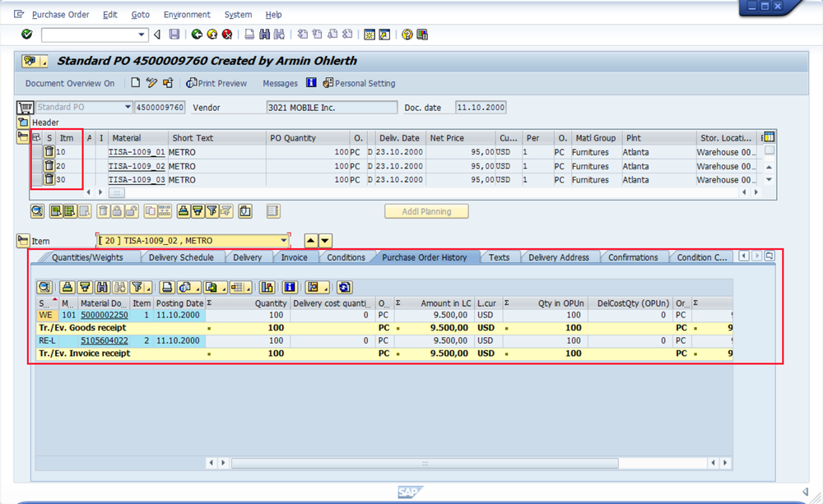Click the next item down arrow button
The image size is (823, 504).
click(x=325, y=241)
